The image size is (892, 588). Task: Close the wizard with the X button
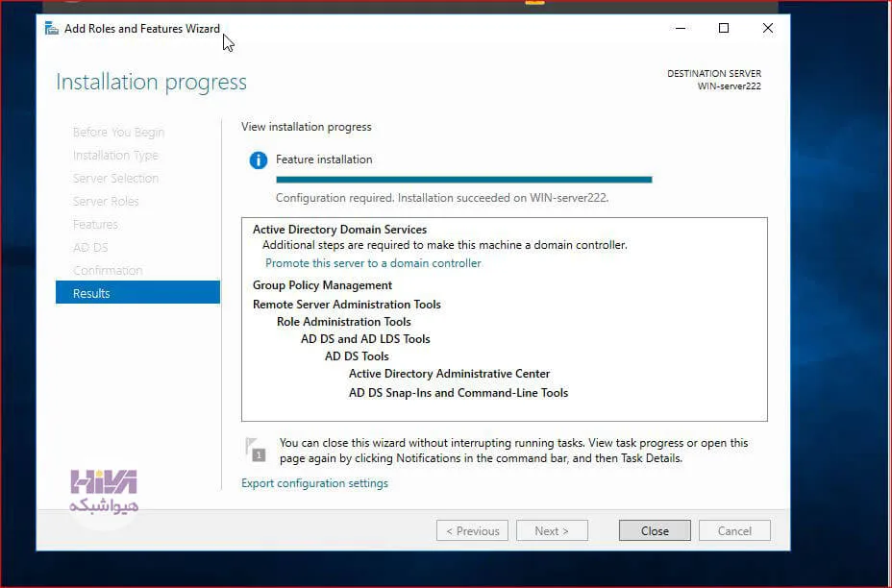point(767,29)
